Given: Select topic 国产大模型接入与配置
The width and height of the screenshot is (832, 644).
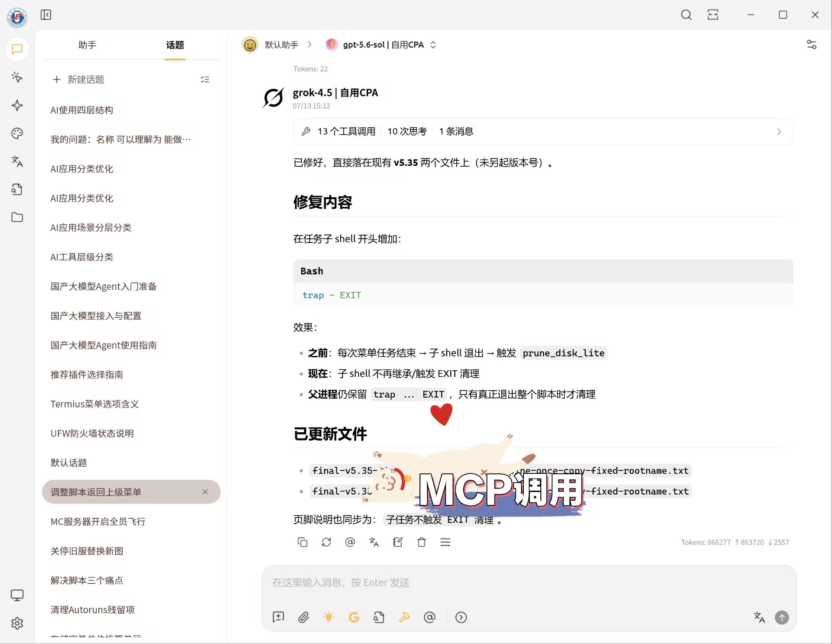Looking at the screenshot, I should click(x=131, y=316).
